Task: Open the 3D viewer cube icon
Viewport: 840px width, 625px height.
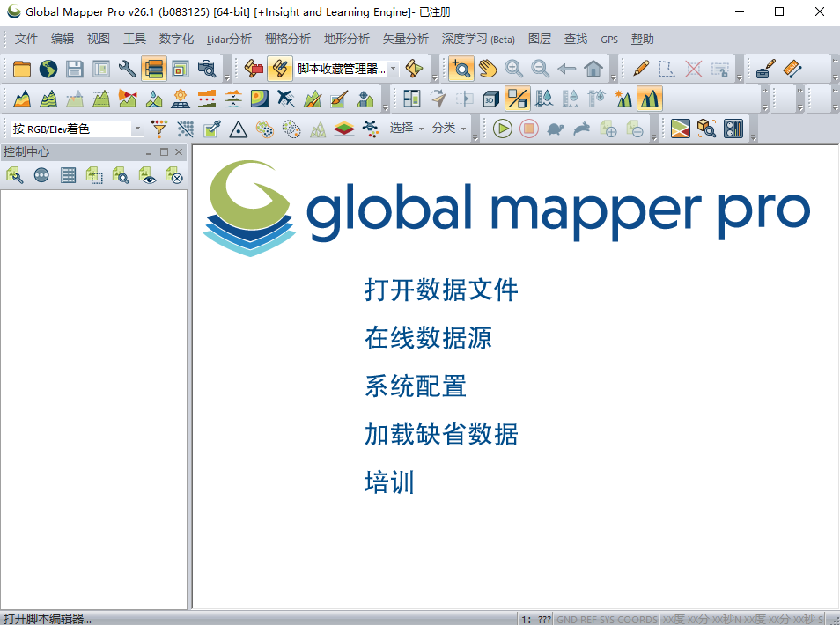Action: coord(491,99)
